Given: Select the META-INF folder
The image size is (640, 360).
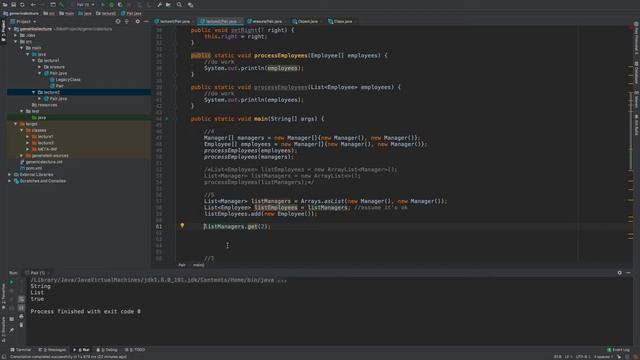Looking at the screenshot, I should (x=44, y=149).
